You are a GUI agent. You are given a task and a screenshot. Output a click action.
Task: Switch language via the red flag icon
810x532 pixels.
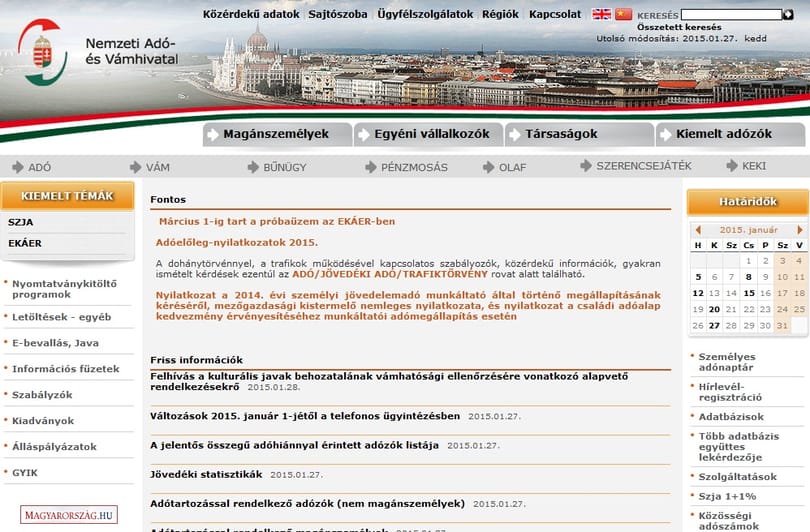(x=624, y=14)
